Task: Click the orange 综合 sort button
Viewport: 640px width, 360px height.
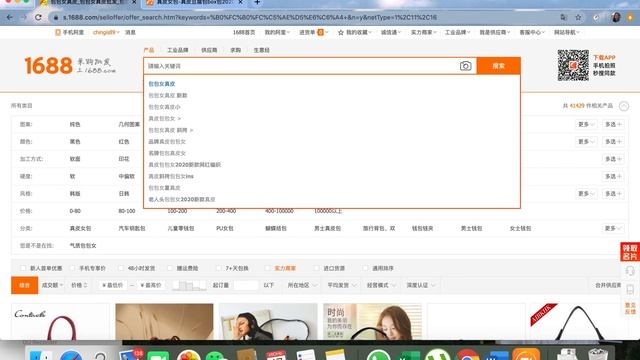Action: pyautogui.click(x=24, y=285)
